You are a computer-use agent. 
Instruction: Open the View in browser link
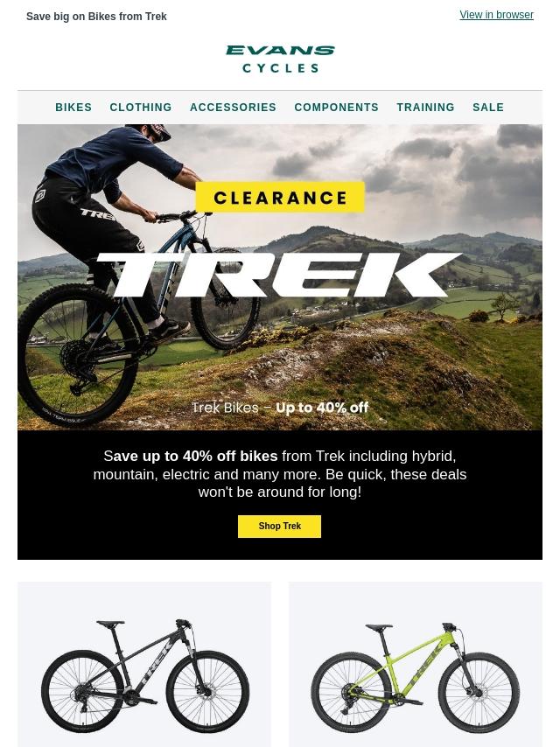click(496, 15)
